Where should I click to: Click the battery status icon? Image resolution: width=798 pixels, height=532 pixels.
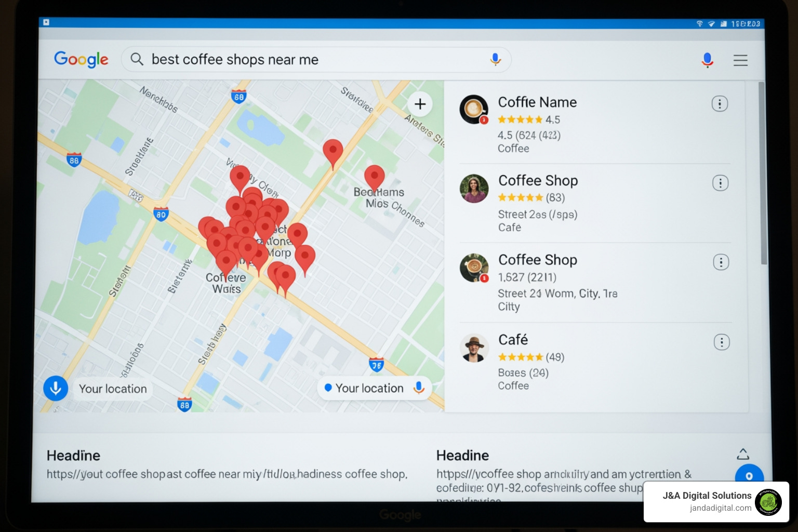click(723, 24)
